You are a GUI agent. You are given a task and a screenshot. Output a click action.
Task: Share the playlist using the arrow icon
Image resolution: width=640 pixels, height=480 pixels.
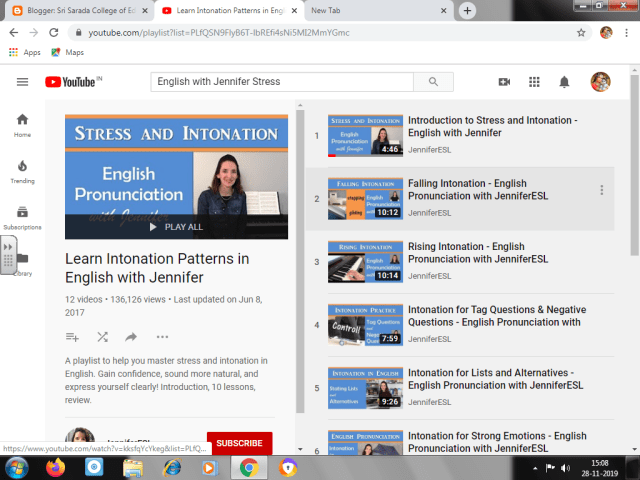(131, 337)
